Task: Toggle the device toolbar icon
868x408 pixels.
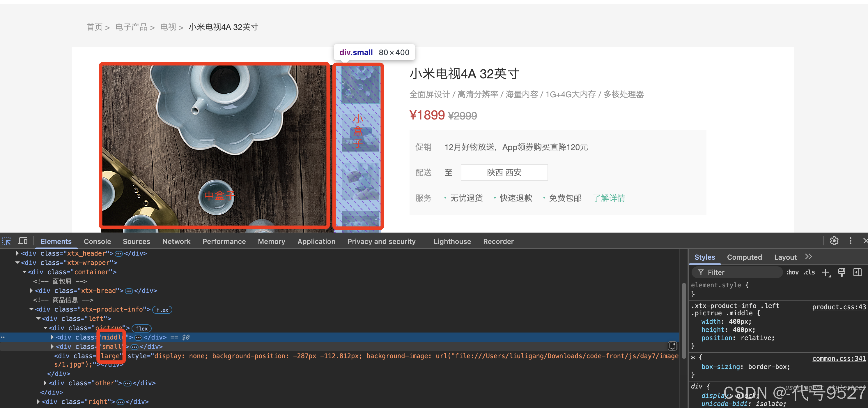Action: (23, 241)
